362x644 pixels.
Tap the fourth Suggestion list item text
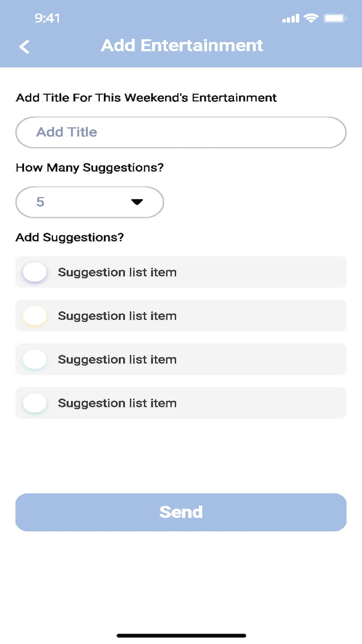pyautogui.click(x=117, y=403)
